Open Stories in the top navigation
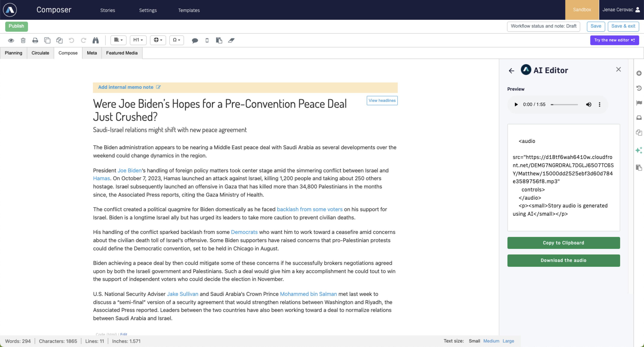 107,10
